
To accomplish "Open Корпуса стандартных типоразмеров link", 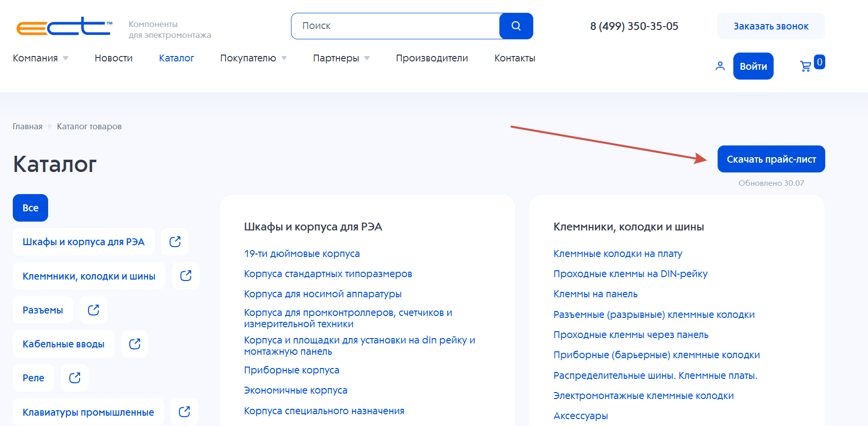I will pos(328,274).
